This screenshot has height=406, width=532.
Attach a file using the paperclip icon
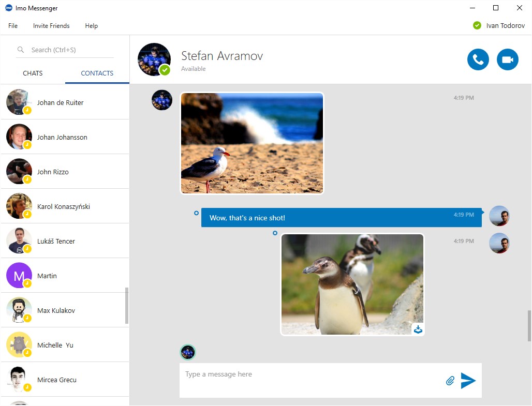click(450, 381)
